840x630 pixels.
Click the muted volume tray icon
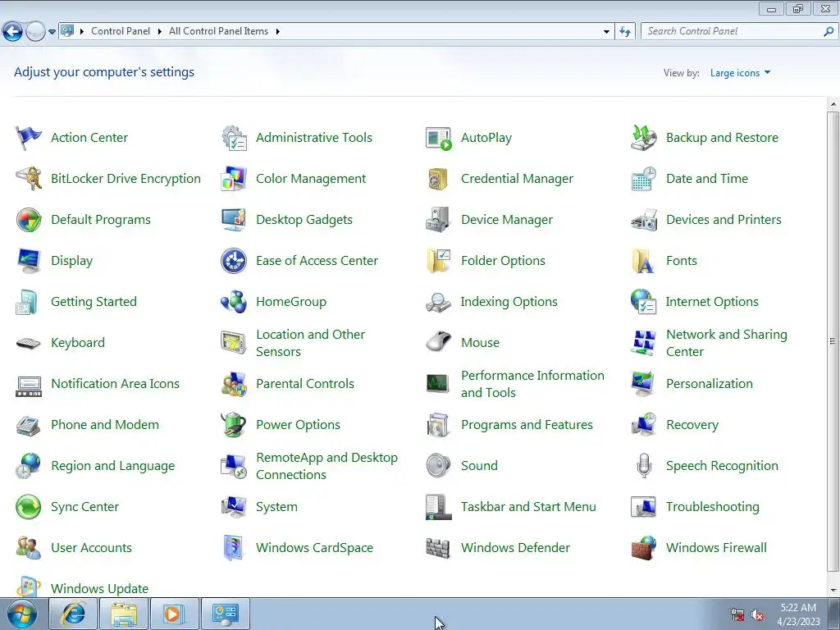757,615
